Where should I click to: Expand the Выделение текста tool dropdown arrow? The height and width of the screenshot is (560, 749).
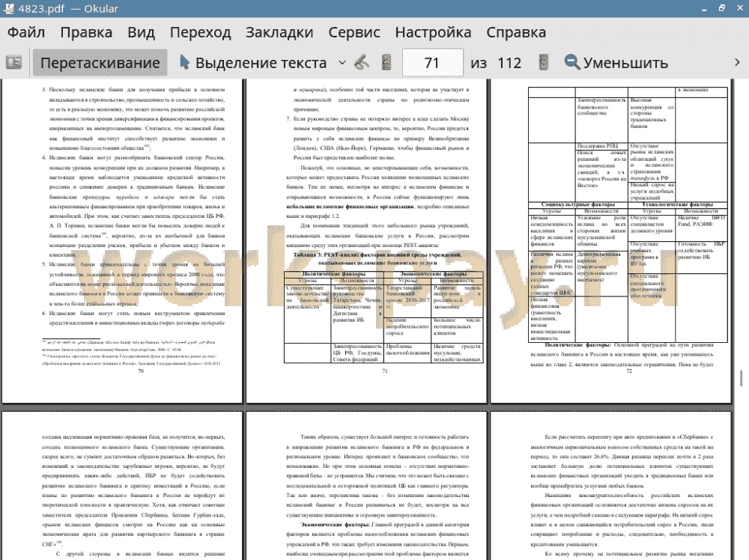342,63
